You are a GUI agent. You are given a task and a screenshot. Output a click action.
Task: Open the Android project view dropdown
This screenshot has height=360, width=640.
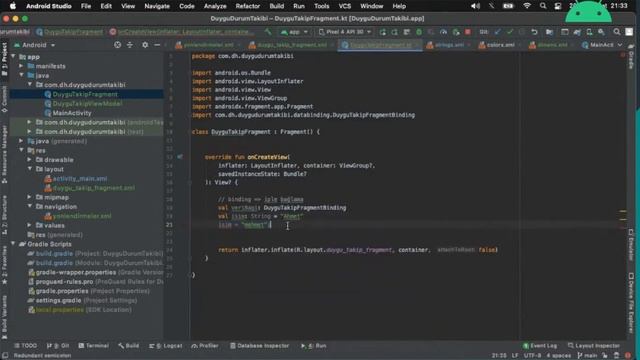[35, 45]
